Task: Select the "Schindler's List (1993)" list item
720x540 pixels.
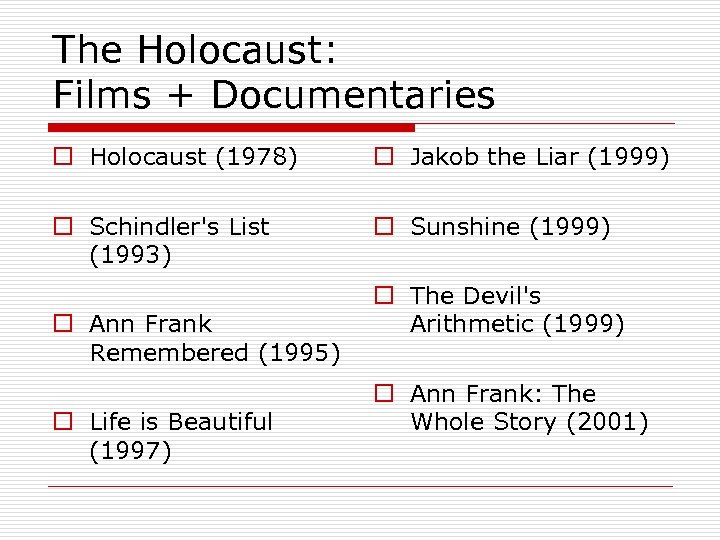Action: [178, 241]
